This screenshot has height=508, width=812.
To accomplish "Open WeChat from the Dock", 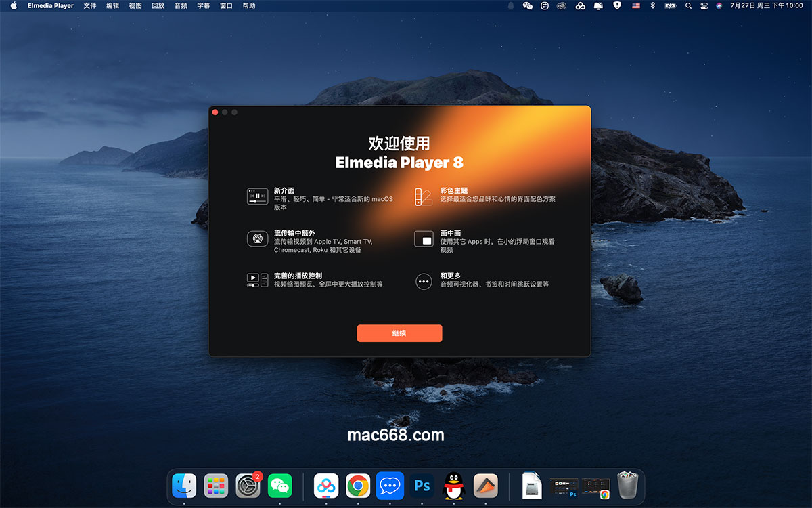I will pyautogui.click(x=279, y=486).
